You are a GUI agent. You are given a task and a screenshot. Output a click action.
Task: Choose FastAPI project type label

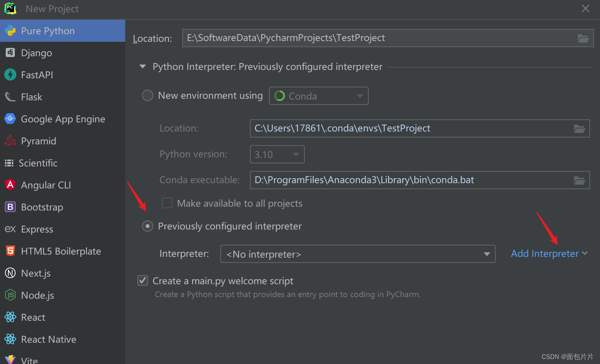click(37, 75)
